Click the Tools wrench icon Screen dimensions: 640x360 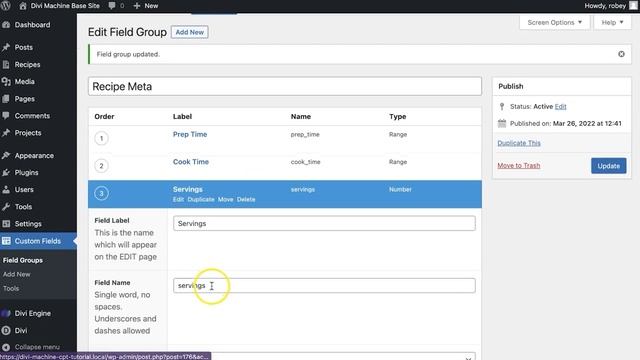pyautogui.click(x=6, y=207)
